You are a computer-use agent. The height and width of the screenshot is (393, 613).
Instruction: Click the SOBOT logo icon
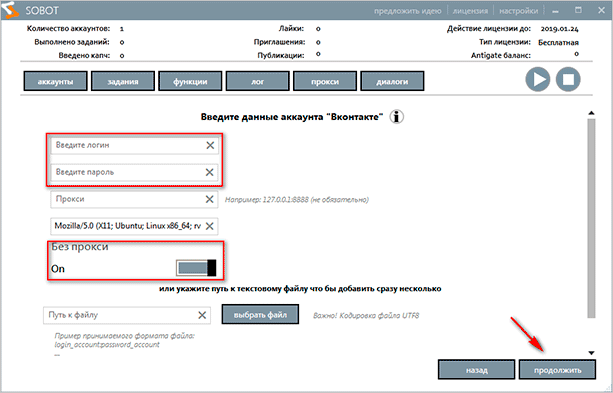pos(10,10)
